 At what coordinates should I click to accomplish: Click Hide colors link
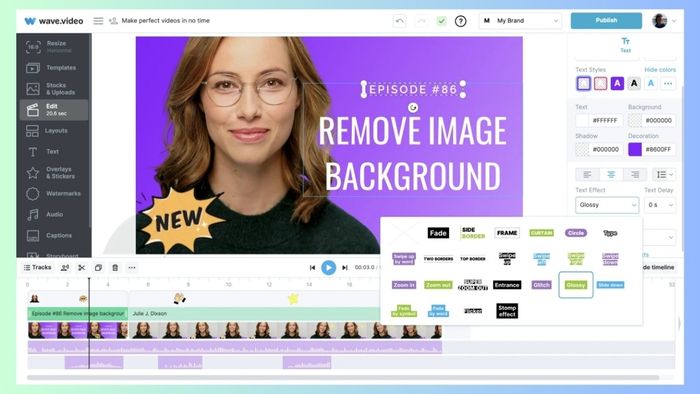click(660, 70)
